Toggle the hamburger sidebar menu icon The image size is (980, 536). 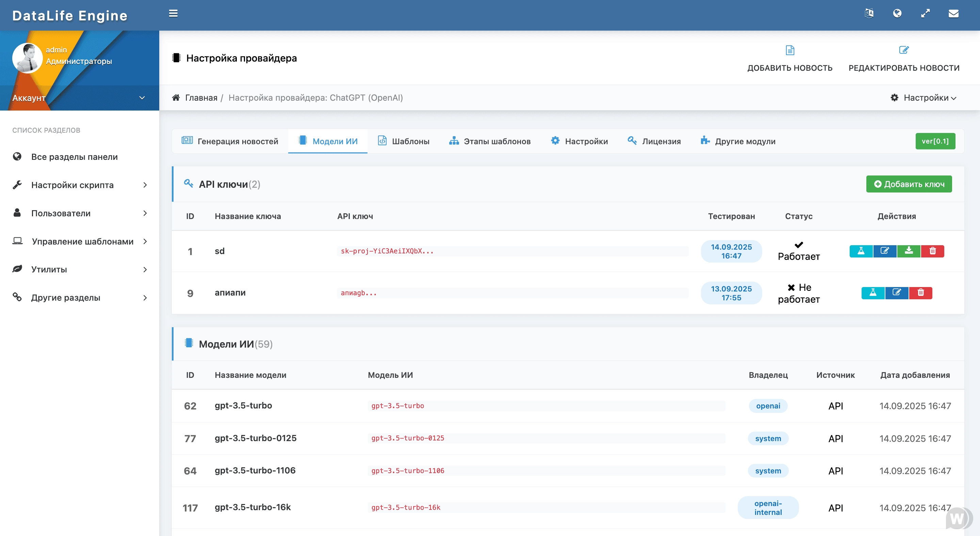click(173, 14)
